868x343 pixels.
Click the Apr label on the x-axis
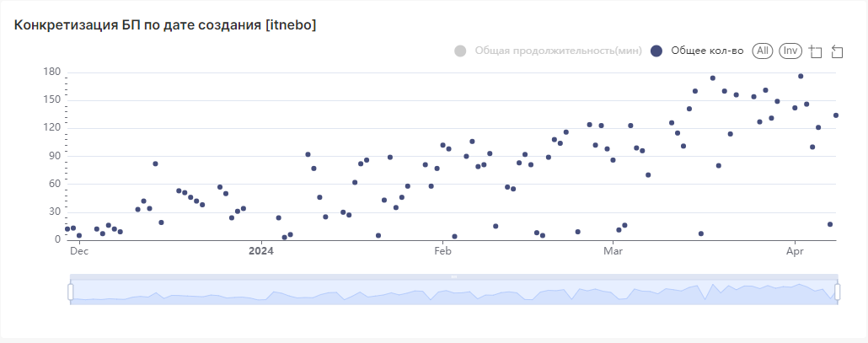click(x=794, y=250)
